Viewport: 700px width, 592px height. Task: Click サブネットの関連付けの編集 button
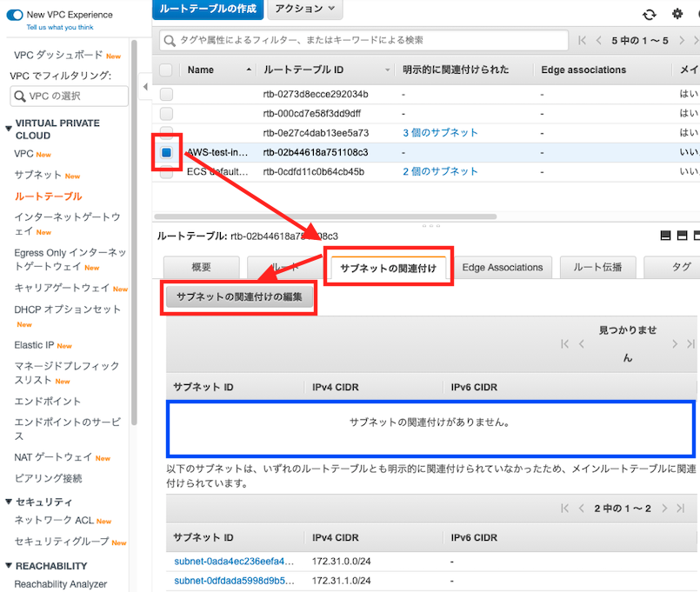click(x=239, y=297)
